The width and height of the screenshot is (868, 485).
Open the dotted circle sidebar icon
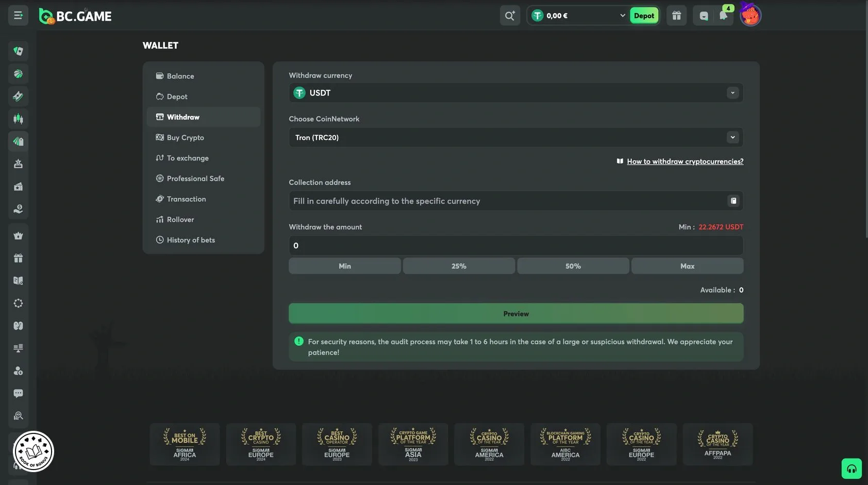18,303
